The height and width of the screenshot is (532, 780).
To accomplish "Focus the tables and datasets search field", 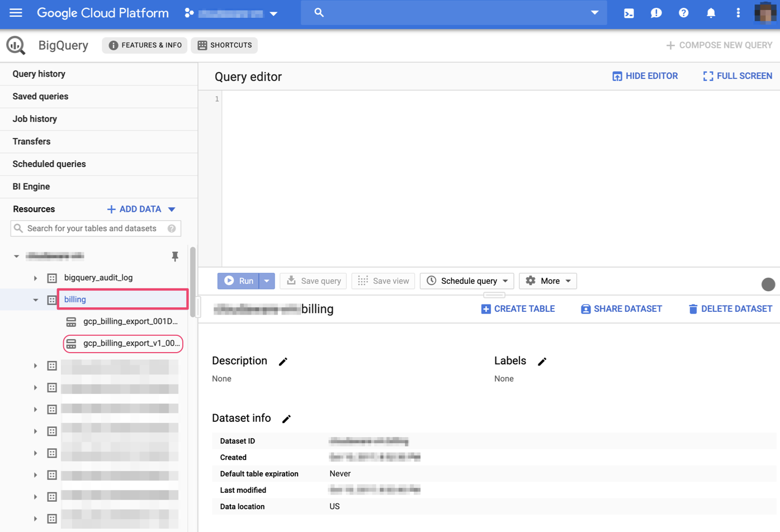I will [x=96, y=229].
